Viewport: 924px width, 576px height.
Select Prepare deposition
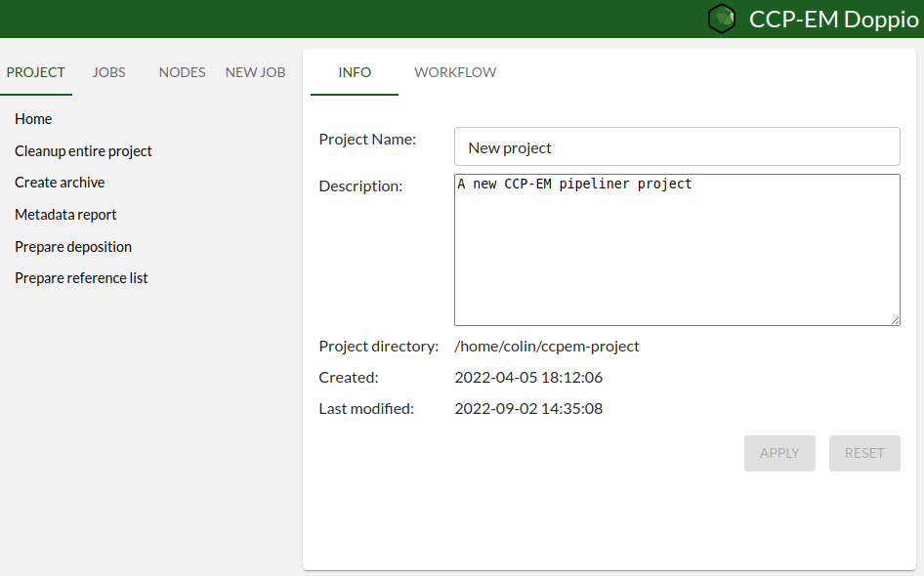[x=73, y=246]
